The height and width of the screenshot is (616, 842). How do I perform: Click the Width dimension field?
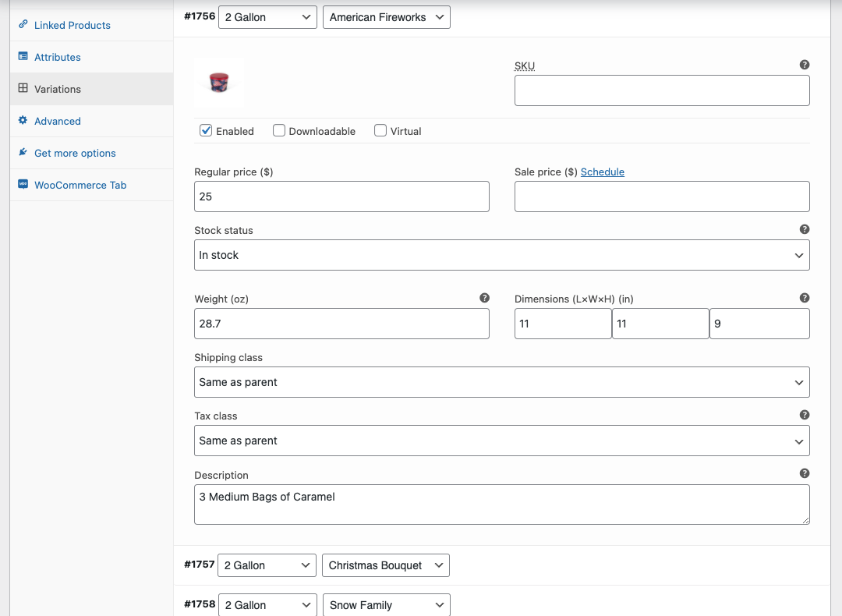tap(660, 324)
